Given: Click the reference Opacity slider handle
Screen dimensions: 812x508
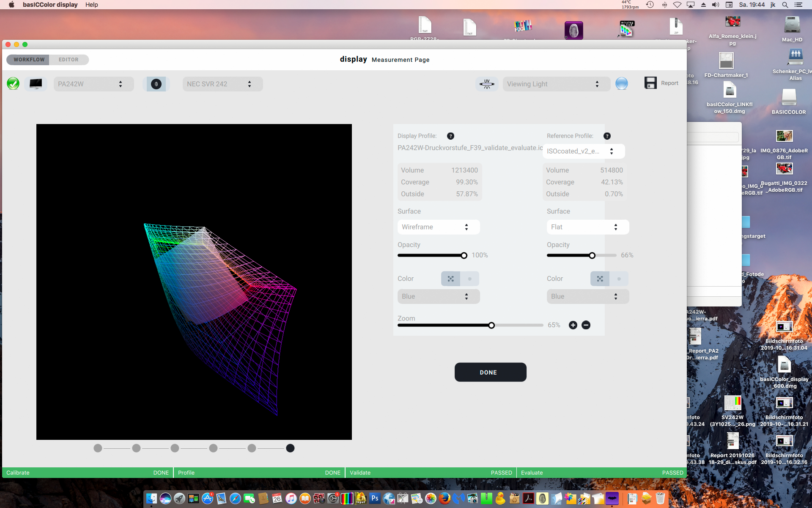Looking at the screenshot, I should 592,255.
